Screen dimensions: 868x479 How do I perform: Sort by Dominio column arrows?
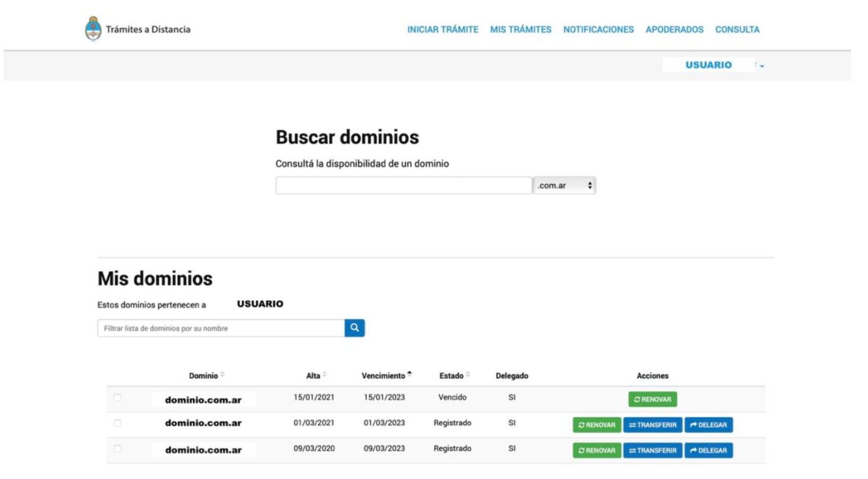point(222,375)
